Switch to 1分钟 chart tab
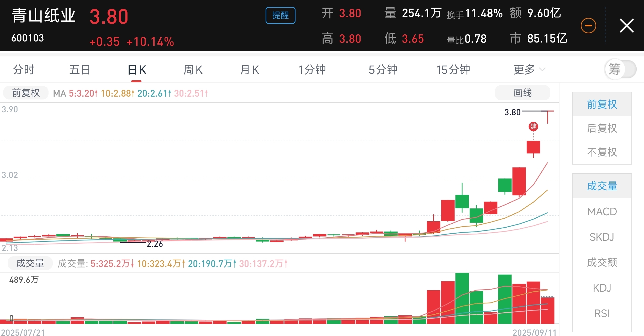The image size is (644, 336). coord(312,70)
